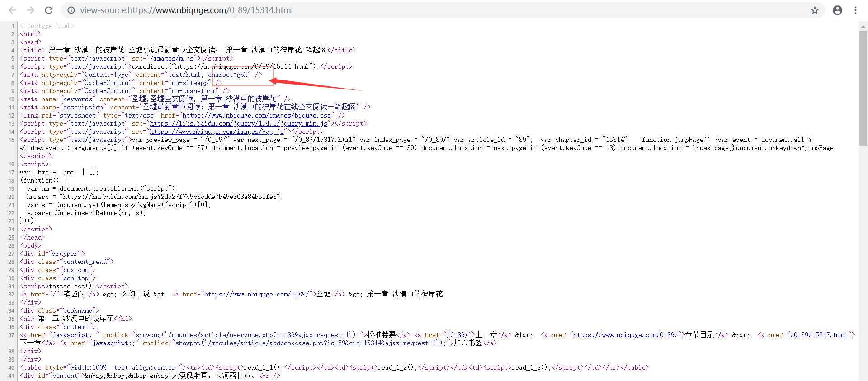Click the div id wrapper line

pos(52,254)
